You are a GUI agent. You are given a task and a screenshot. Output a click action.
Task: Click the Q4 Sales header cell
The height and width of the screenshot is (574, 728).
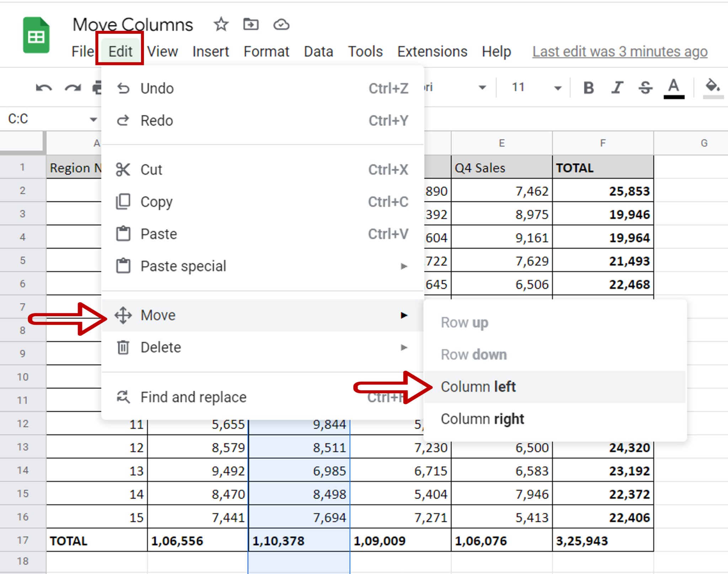click(x=502, y=167)
